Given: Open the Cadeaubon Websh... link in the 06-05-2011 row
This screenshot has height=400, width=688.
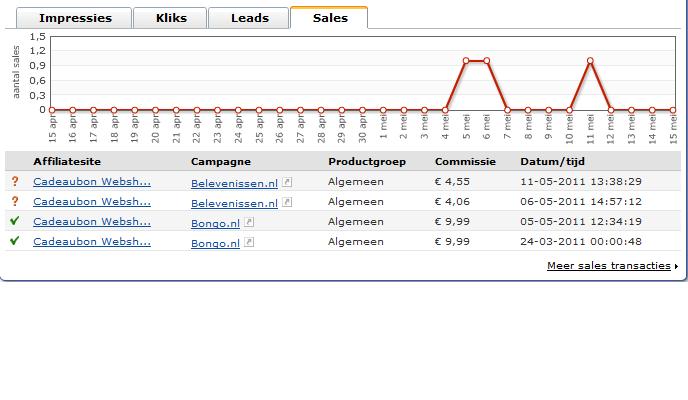Looking at the screenshot, I should click(x=92, y=202).
